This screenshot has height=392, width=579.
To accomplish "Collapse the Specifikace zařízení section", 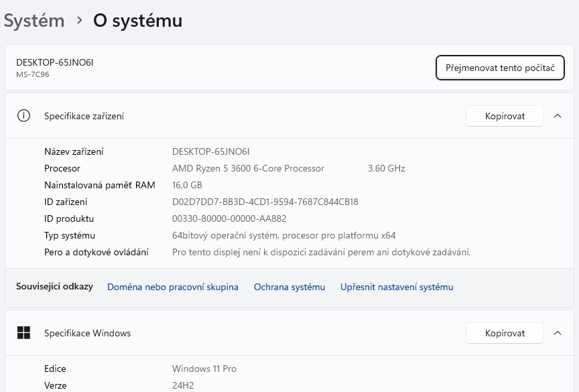I will (558, 115).
